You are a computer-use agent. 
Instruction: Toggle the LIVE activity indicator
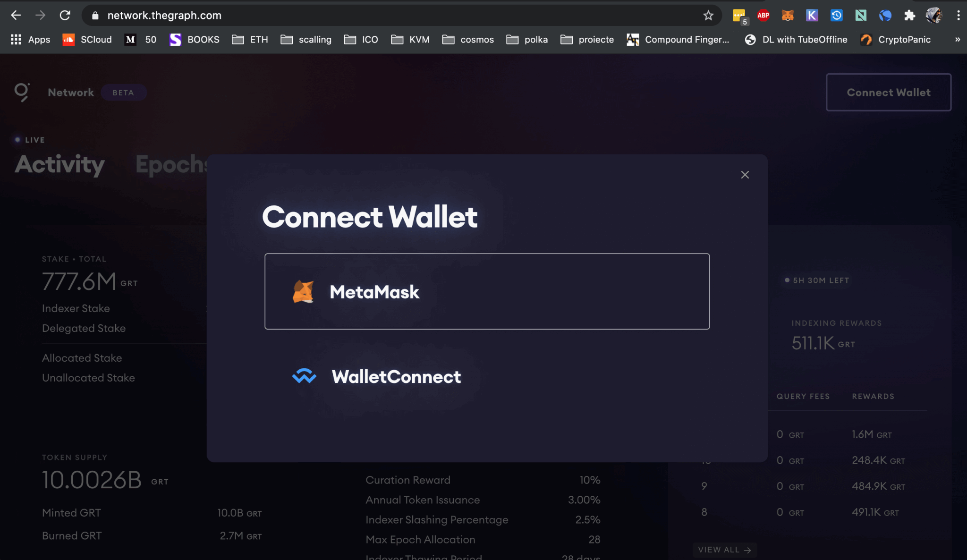coord(29,139)
